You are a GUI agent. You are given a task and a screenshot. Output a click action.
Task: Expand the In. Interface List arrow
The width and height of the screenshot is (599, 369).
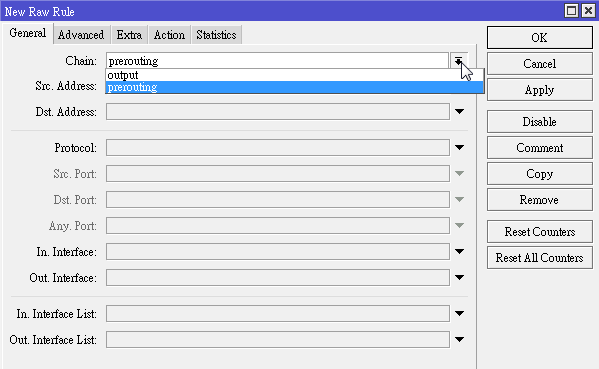click(460, 314)
